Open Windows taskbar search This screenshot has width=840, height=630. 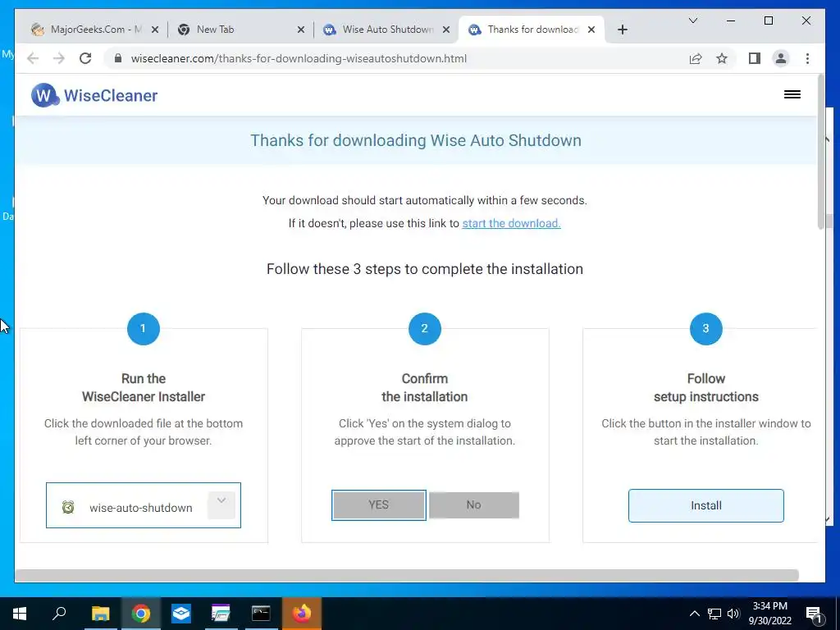click(59, 614)
